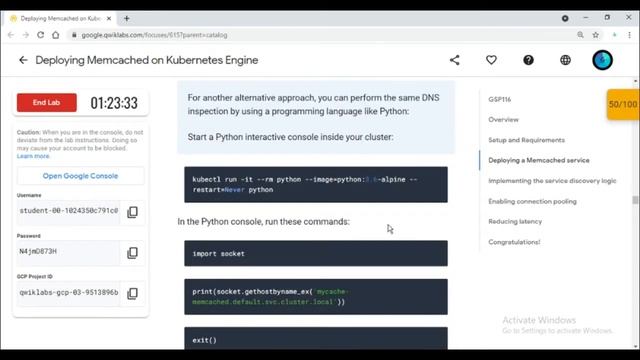Click the kubectl run code block
The height and width of the screenshot is (360, 640).
pos(316,184)
